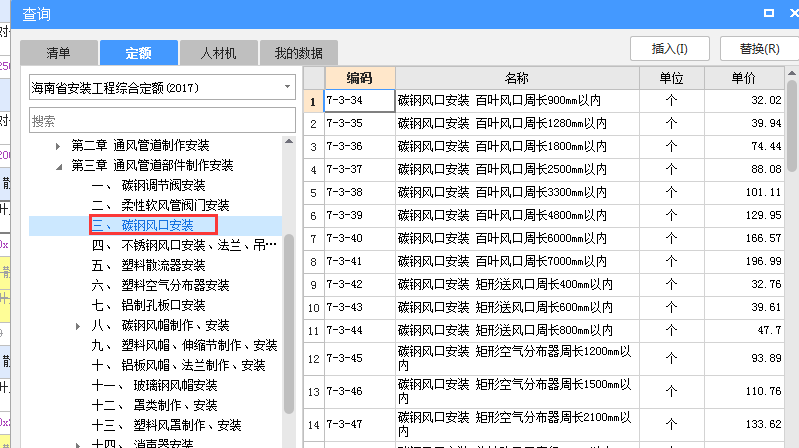Click the 单位 column header
Image resolution: width=799 pixels, height=448 pixels.
672,78
